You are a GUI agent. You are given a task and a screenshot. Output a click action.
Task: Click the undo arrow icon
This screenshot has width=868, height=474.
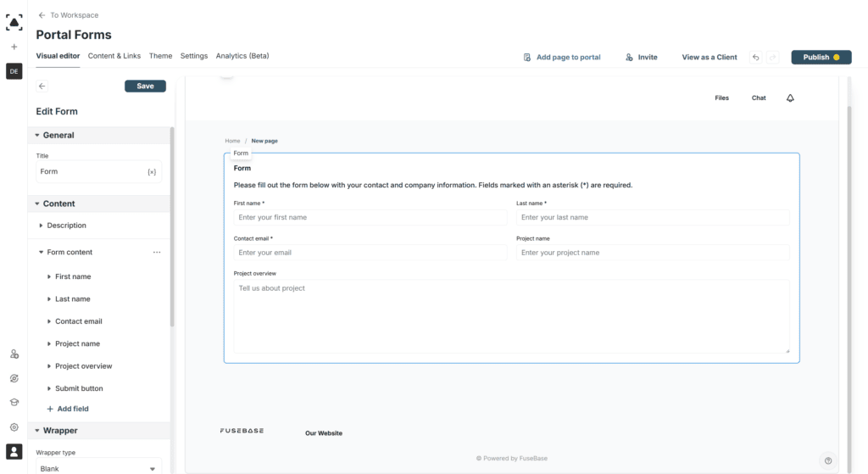click(x=755, y=58)
